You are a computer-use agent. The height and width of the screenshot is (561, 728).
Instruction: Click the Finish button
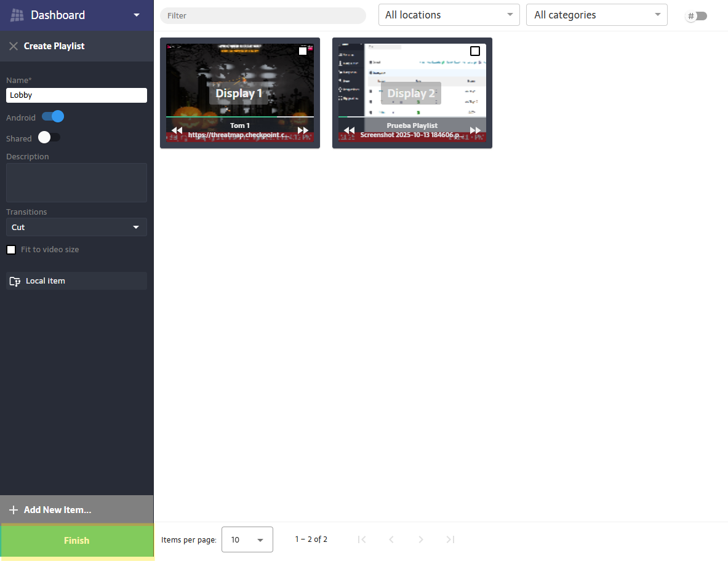(76, 541)
